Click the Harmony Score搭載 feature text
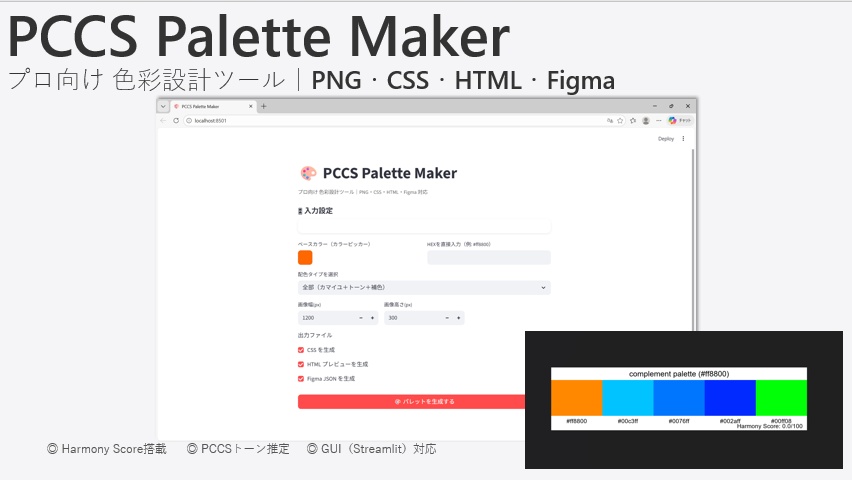852x480 pixels. pos(107,449)
